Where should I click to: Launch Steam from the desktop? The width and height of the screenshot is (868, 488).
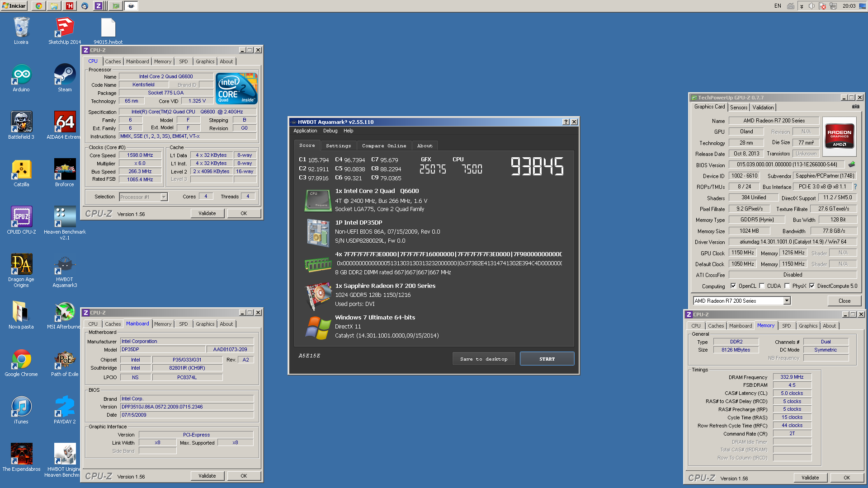(65, 78)
